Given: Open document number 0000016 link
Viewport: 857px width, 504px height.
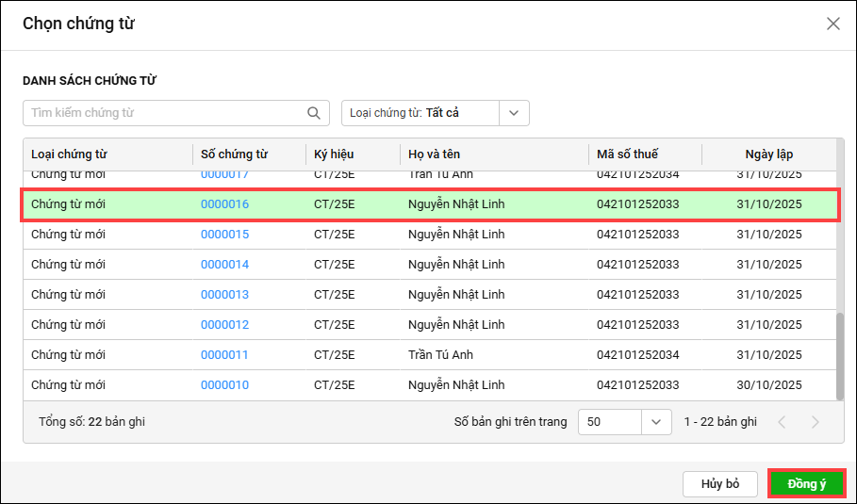Looking at the screenshot, I should point(224,204).
